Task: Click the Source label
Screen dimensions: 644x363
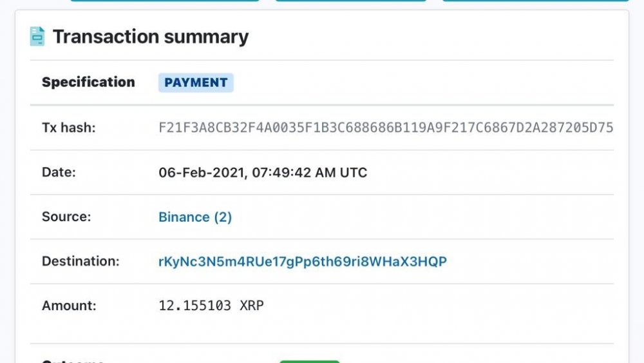Action: coord(66,217)
